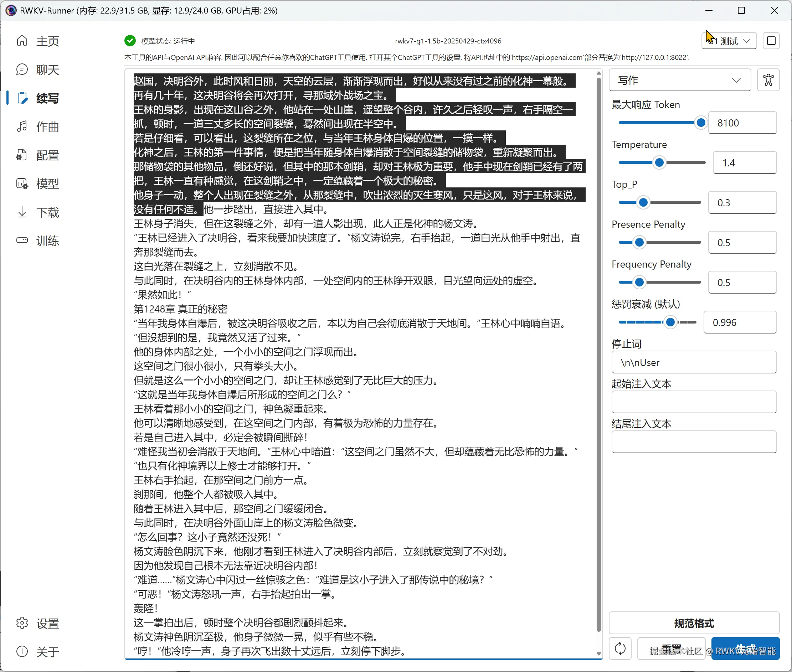
Task: Open the 设置 (Settings) page
Action: [x=47, y=623]
